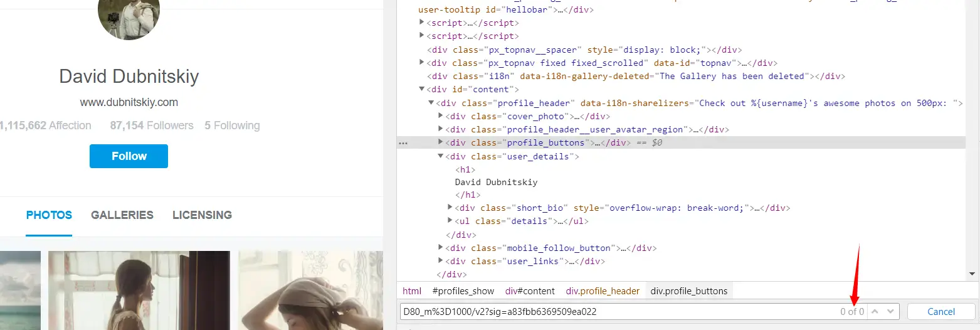This screenshot has width=980, height=330.
Task: Expand the second script node
Action: click(x=422, y=36)
